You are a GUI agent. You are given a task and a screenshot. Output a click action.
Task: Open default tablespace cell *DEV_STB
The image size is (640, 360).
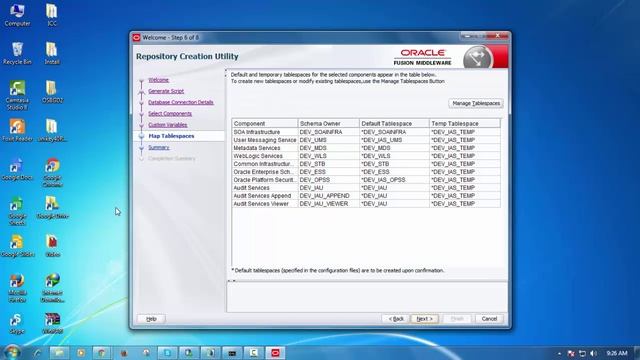tap(394, 164)
